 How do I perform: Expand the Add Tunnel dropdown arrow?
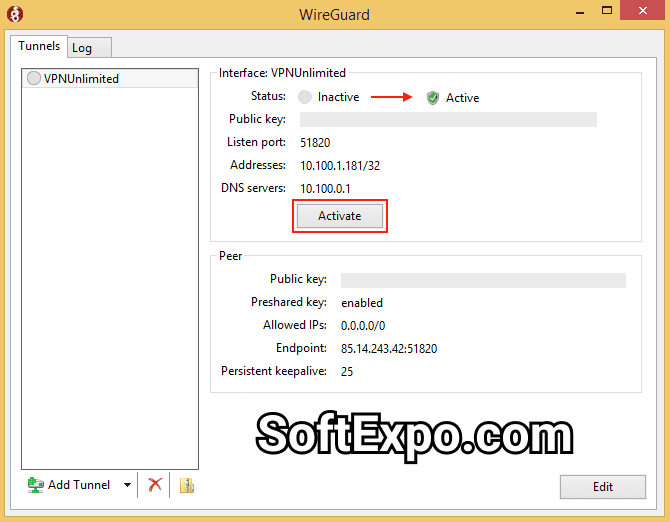coord(127,485)
